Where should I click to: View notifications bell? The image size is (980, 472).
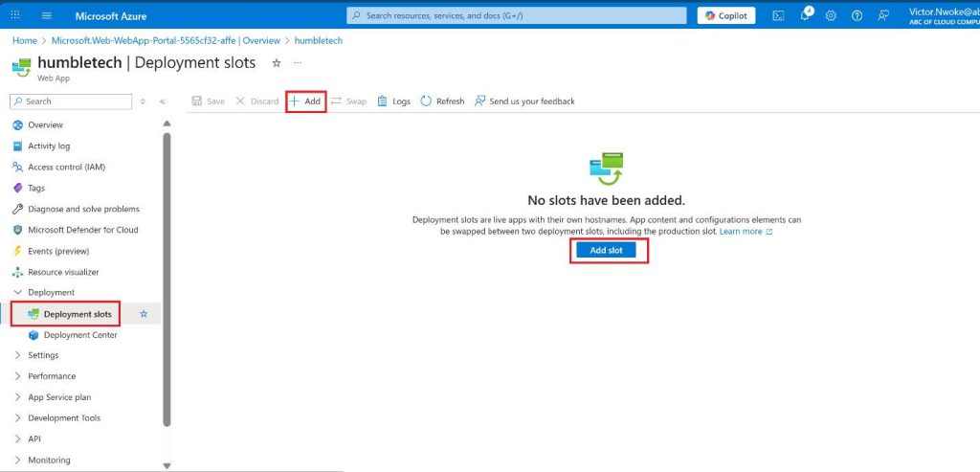point(805,15)
